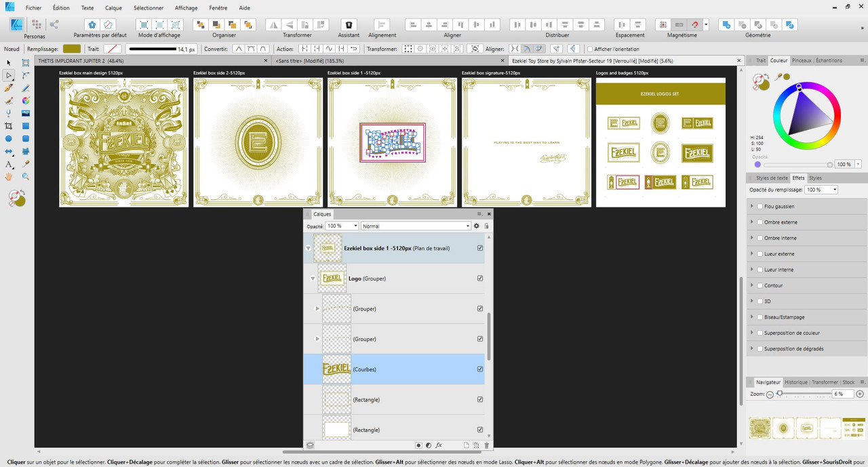
Task: Click the Navigateur zoom out minus button
Action: (770, 394)
